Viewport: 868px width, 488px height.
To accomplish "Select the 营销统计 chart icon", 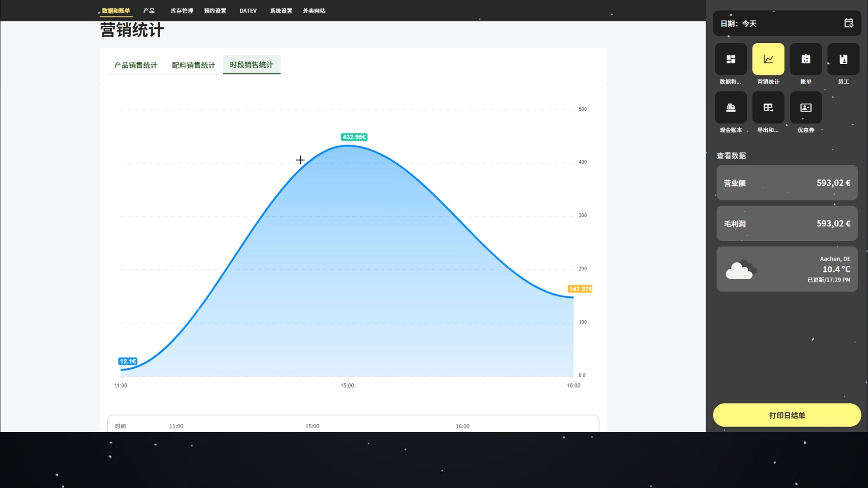I will (768, 59).
